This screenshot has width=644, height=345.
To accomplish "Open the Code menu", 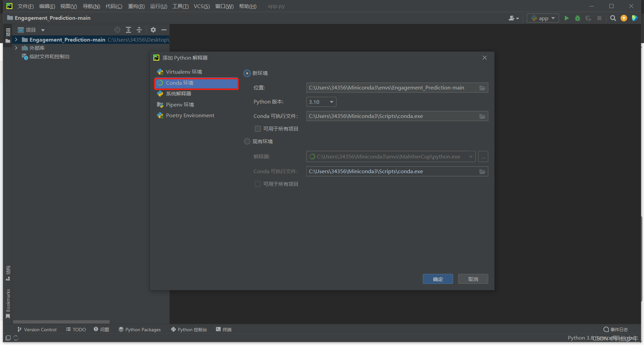I will [114, 6].
